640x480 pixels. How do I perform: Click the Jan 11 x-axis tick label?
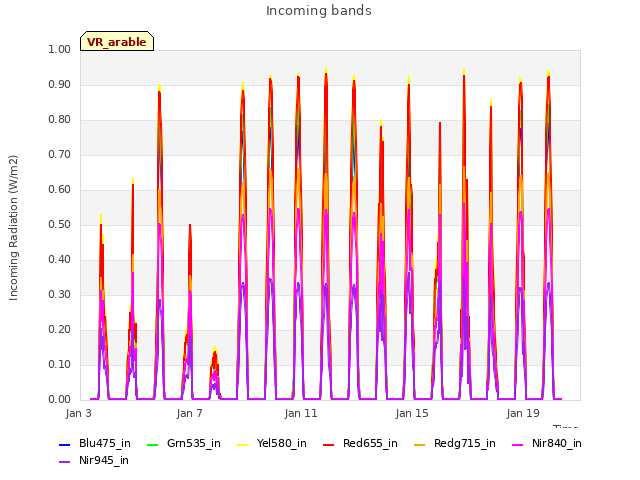tap(301, 413)
